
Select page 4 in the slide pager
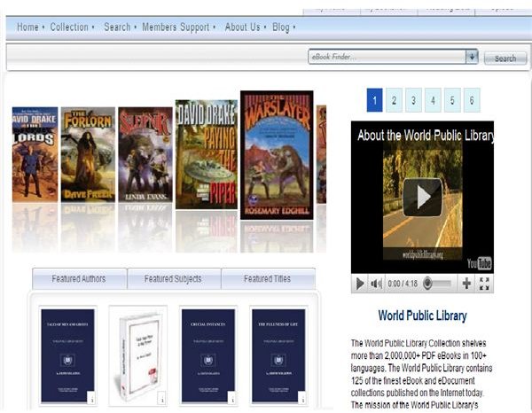point(433,100)
